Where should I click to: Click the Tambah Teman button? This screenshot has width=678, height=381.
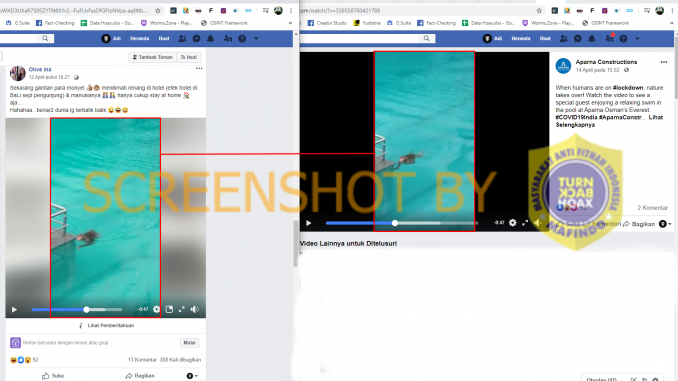pyautogui.click(x=153, y=57)
